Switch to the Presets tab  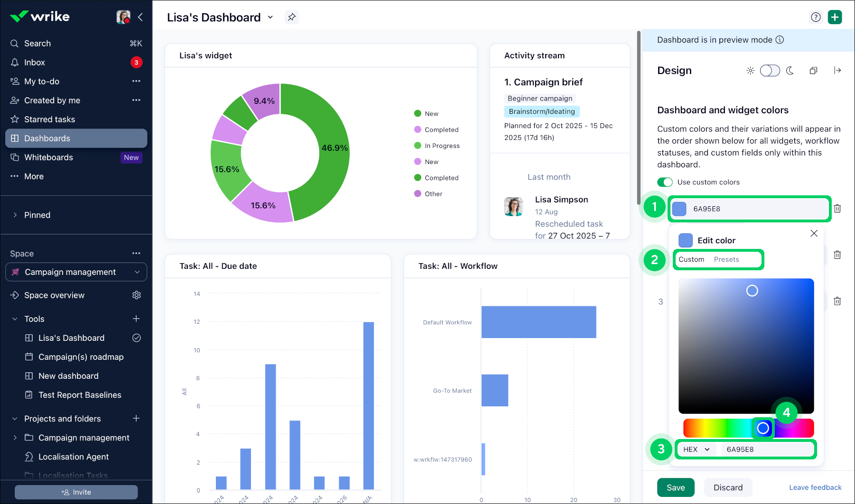point(726,259)
